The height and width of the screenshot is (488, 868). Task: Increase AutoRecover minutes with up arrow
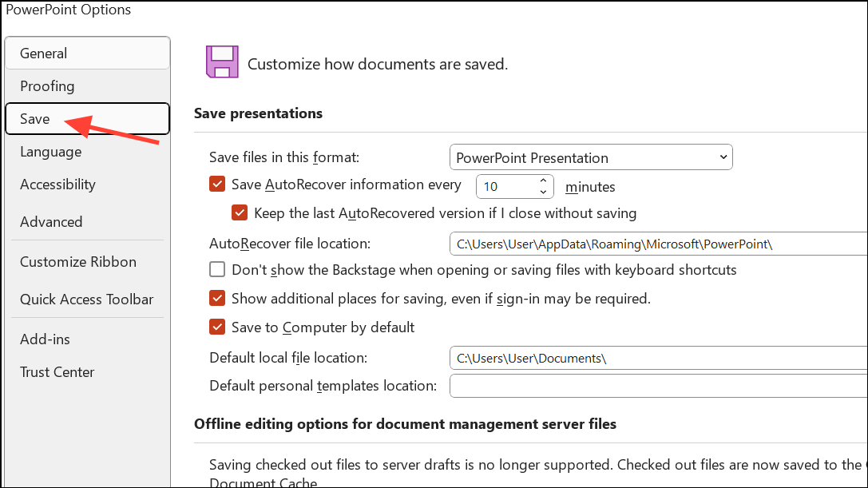point(544,181)
